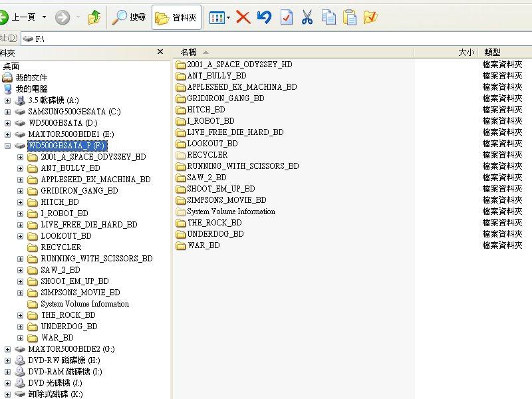Screen dimensions: 532x399
Task: Toggle the Folders (資料夾) pane button
Action: pos(176,17)
